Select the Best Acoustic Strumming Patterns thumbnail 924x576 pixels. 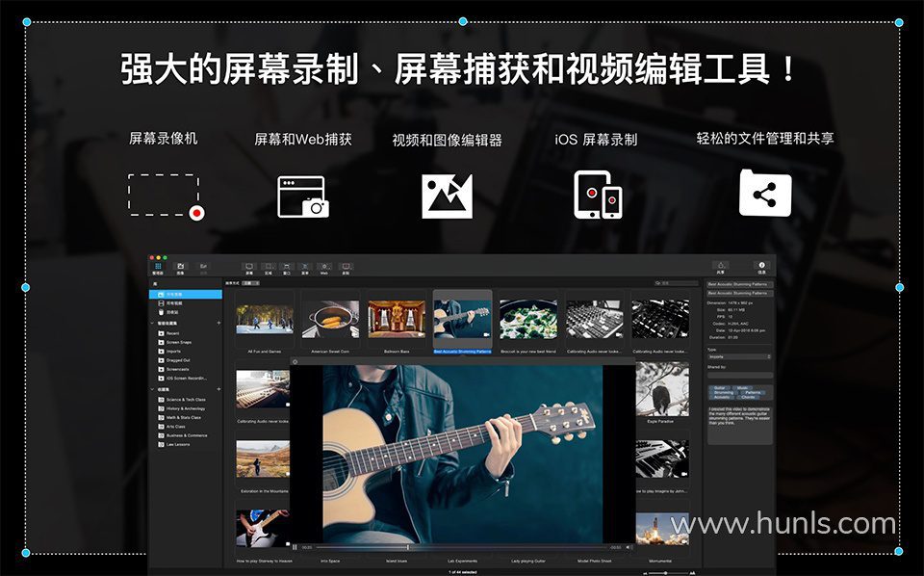tap(463, 319)
